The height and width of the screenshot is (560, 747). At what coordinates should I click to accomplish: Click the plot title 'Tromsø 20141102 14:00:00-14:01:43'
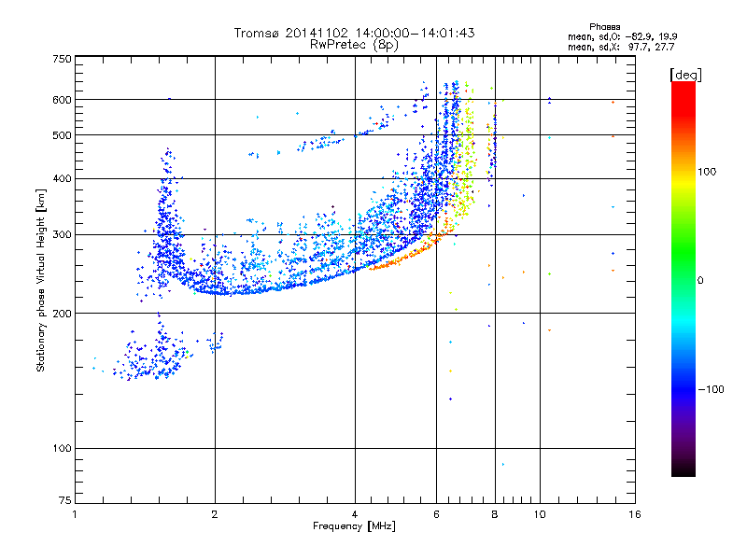(x=354, y=33)
